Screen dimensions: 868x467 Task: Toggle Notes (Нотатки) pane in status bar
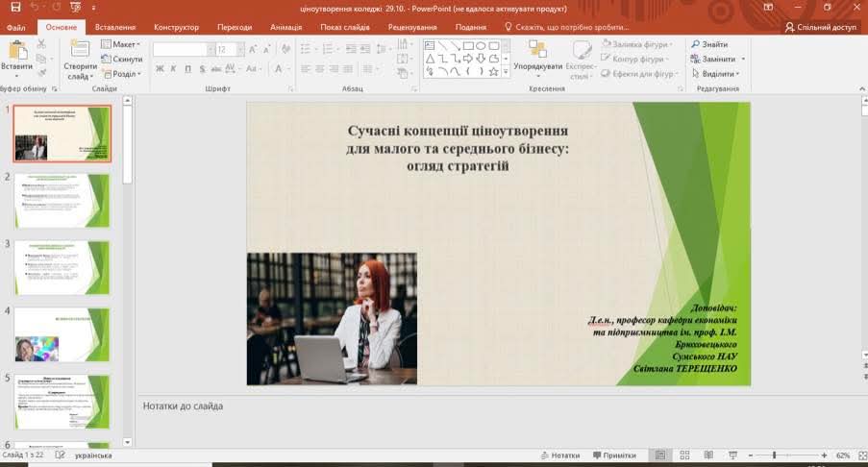tap(559, 455)
